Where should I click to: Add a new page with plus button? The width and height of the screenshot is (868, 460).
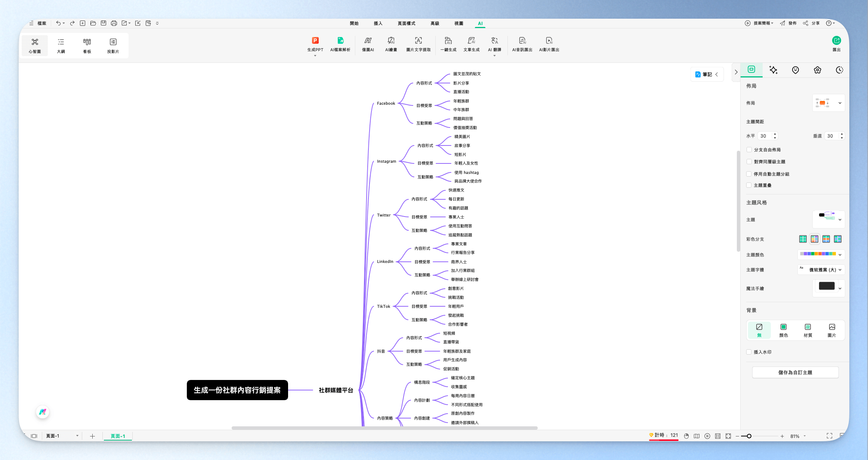[x=92, y=436]
